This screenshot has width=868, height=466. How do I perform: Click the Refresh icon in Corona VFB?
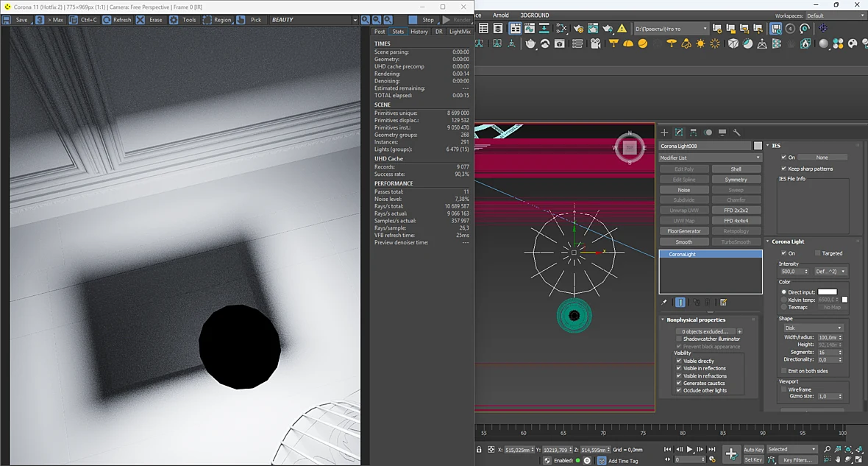click(107, 19)
